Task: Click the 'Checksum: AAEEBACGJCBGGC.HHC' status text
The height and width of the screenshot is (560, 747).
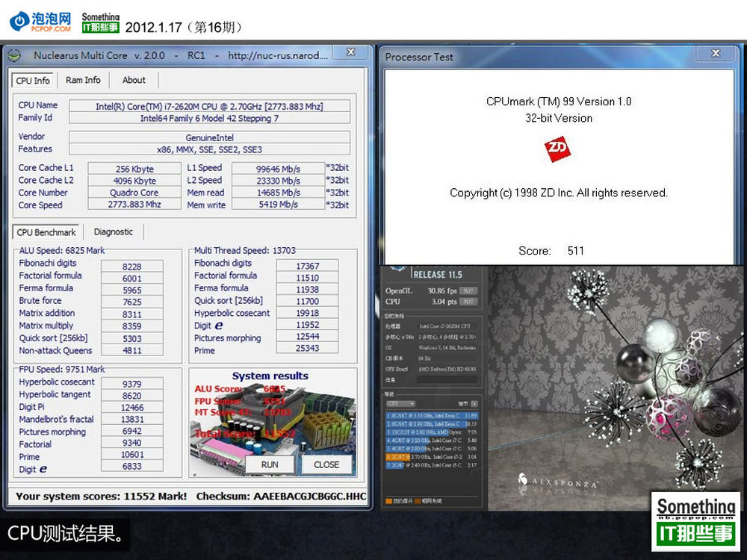Action: coord(281,497)
